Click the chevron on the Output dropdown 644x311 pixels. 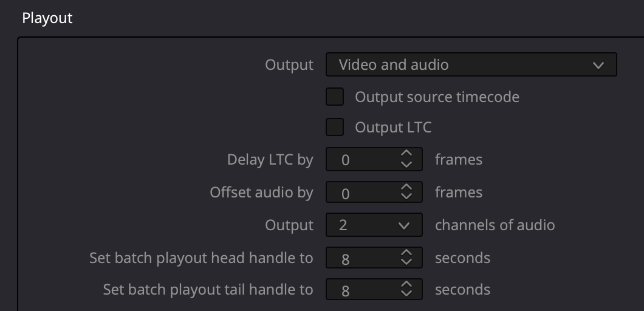click(x=598, y=65)
